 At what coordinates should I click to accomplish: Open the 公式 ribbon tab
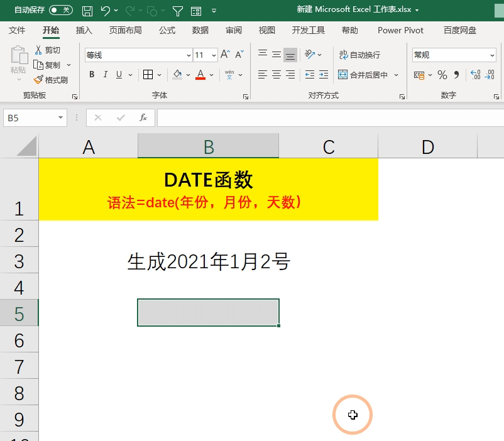tap(167, 30)
